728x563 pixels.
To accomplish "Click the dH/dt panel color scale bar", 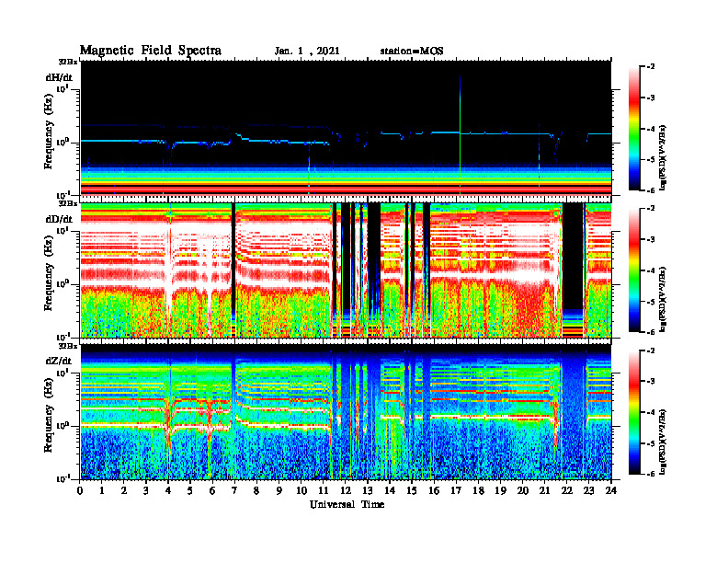I will coord(634,128).
